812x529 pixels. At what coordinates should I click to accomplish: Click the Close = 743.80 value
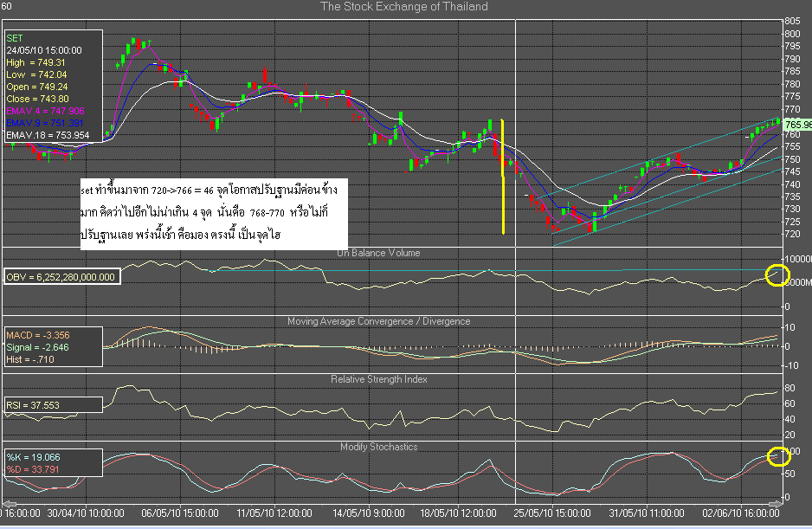coord(37,99)
